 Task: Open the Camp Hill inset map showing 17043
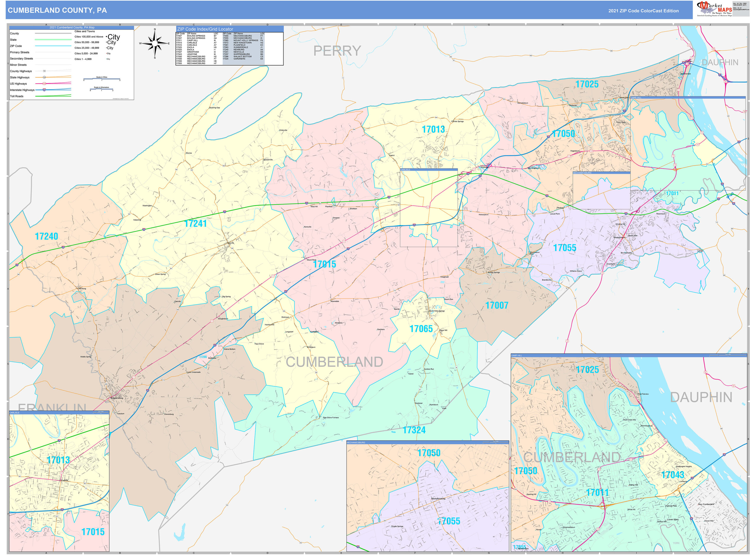tap(629, 453)
